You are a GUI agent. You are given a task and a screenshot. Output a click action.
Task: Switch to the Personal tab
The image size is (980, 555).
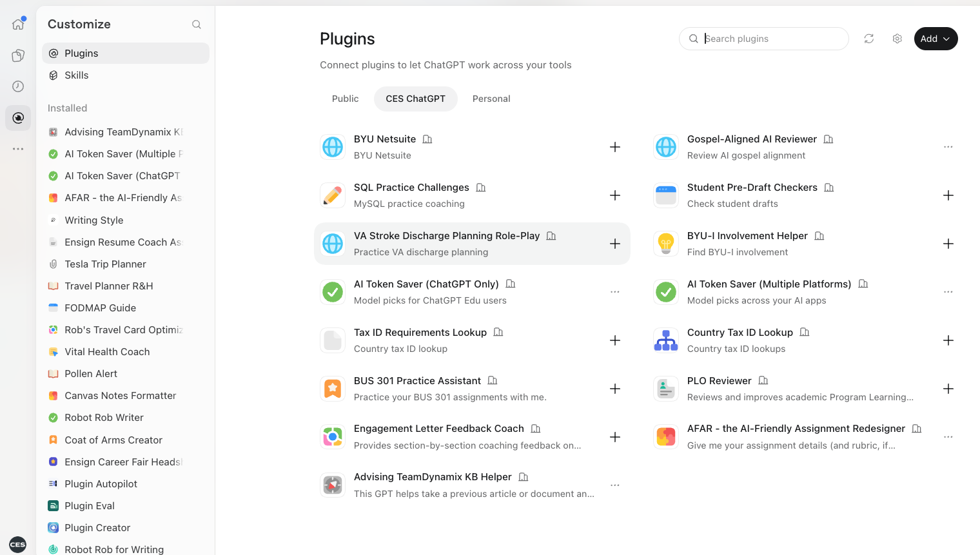[491, 99]
